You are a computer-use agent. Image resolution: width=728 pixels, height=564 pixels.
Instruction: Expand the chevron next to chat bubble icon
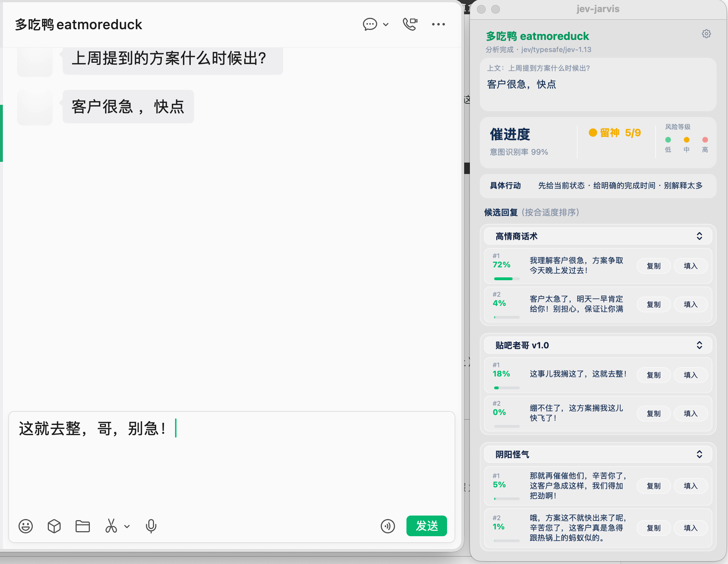click(x=386, y=25)
